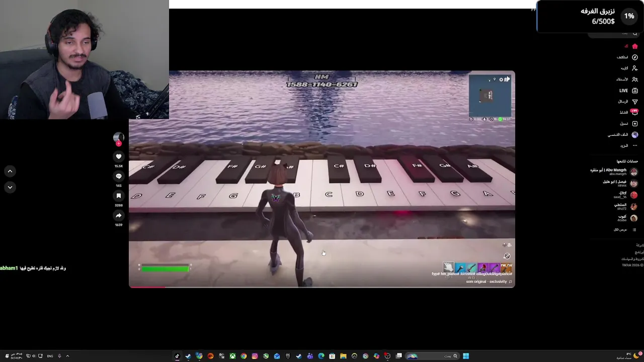Open the Messages paper-plane icon
The width and height of the screenshot is (644, 362).
tap(635, 102)
